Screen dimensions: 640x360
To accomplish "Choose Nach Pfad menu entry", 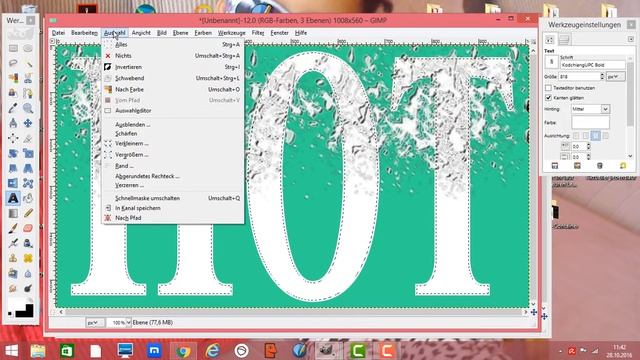I will click(x=173, y=218).
